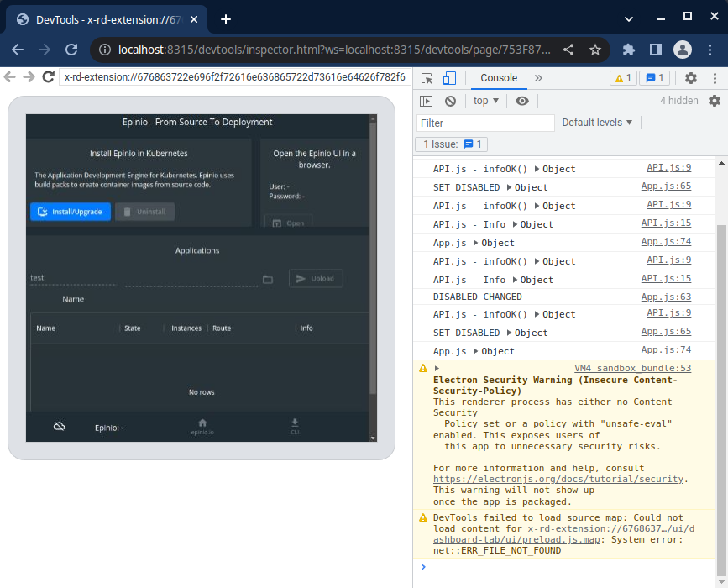The width and height of the screenshot is (728, 588).
Task: Click the CLI download icon
Action: coord(295,426)
